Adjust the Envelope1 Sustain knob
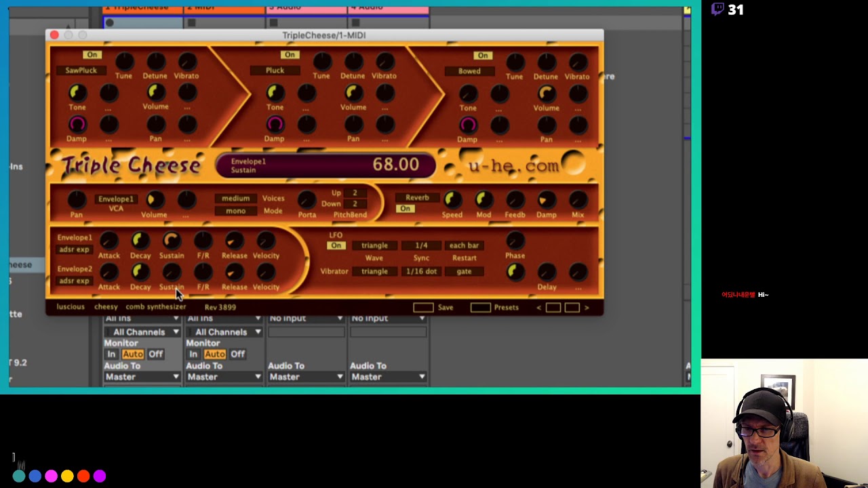This screenshot has height=488, width=868. pyautogui.click(x=172, y=241)
